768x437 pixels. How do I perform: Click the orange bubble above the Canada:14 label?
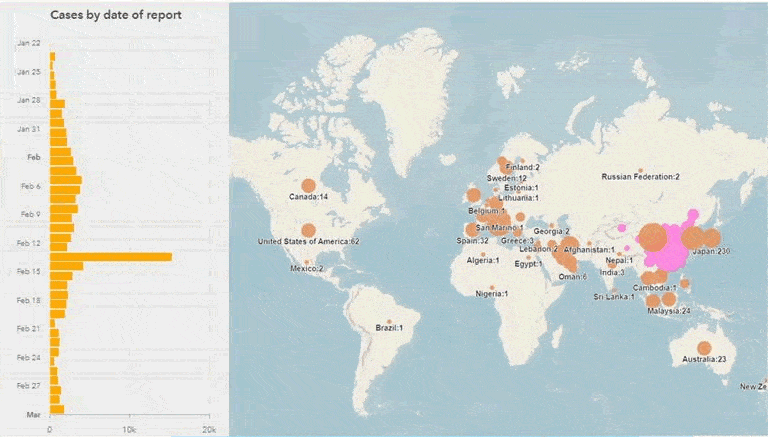tap(308, 186)
